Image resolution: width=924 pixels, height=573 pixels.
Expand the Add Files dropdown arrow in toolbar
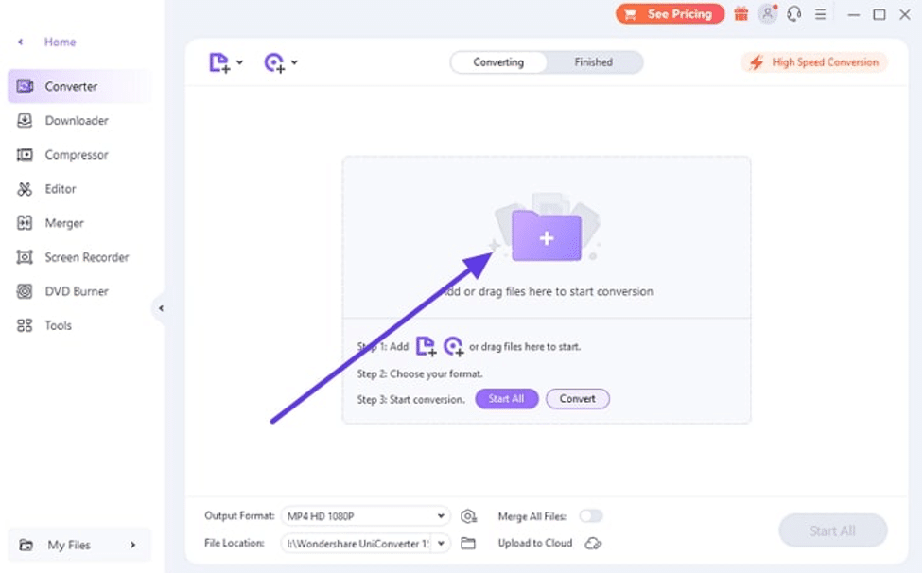point(240,63)
